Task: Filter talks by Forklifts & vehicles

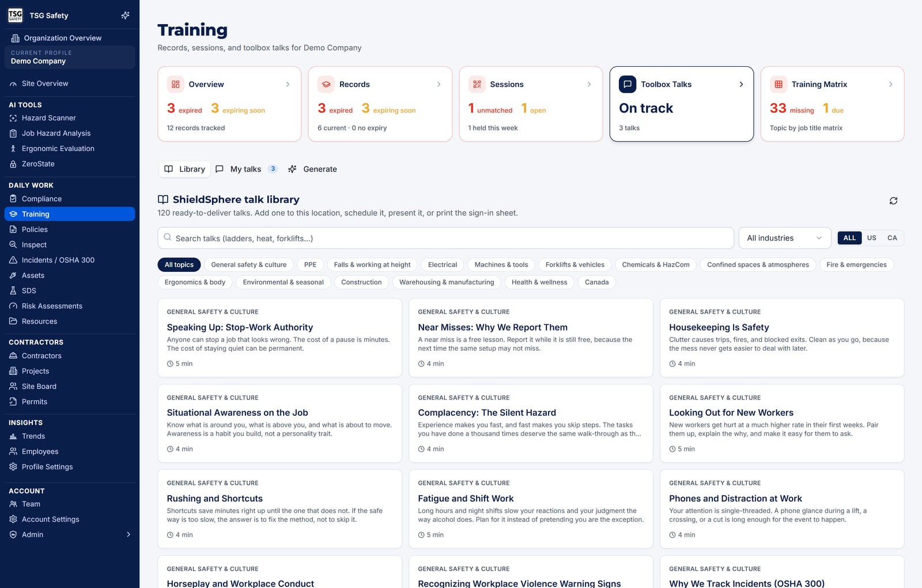Action: click(x=575, y=265)
